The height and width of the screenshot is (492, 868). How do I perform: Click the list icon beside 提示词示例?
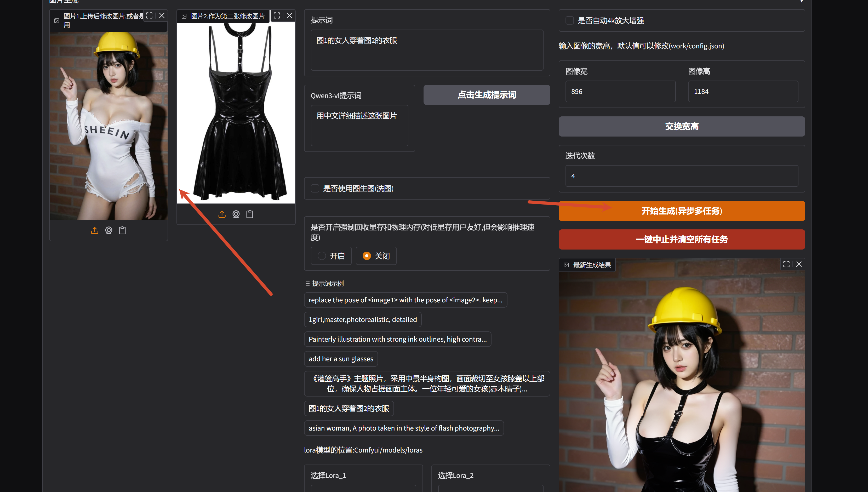[x=307, y=284]
